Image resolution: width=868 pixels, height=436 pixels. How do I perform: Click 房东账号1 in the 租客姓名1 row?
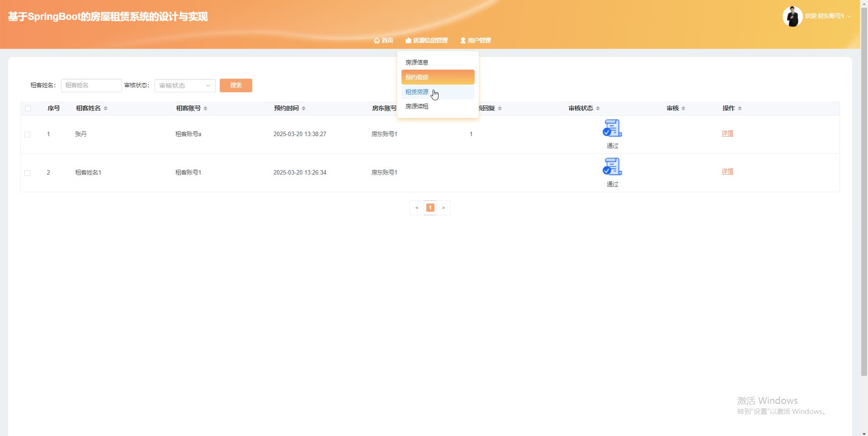click(384, 172)
